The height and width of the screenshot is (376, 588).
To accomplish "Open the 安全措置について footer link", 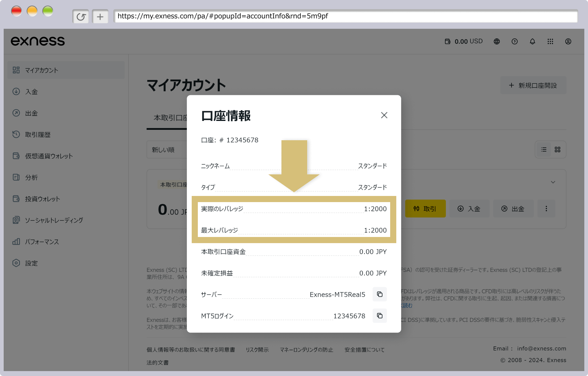I will (x=364, y=350).
